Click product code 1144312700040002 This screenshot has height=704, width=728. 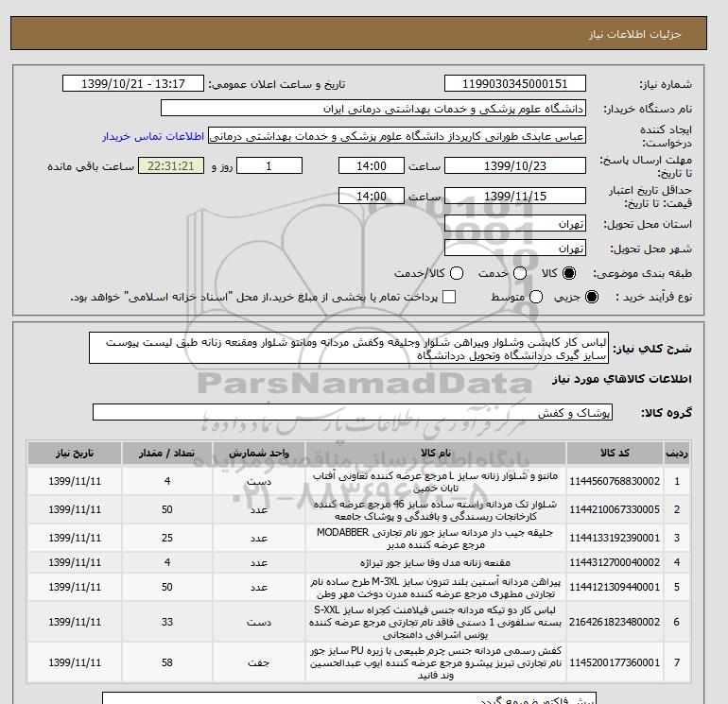(x=615, y=562)
